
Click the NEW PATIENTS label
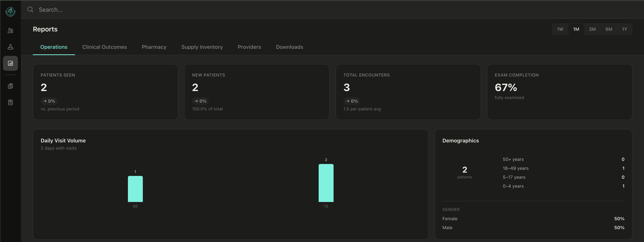[208, 75]
